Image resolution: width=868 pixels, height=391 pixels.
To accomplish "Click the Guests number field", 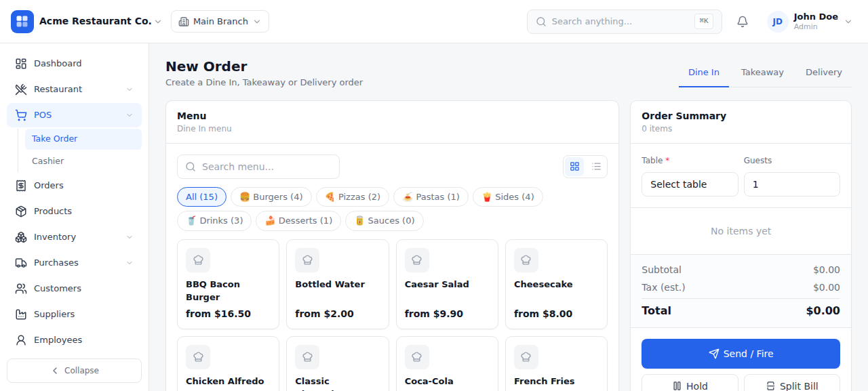I will coord(792,184).
